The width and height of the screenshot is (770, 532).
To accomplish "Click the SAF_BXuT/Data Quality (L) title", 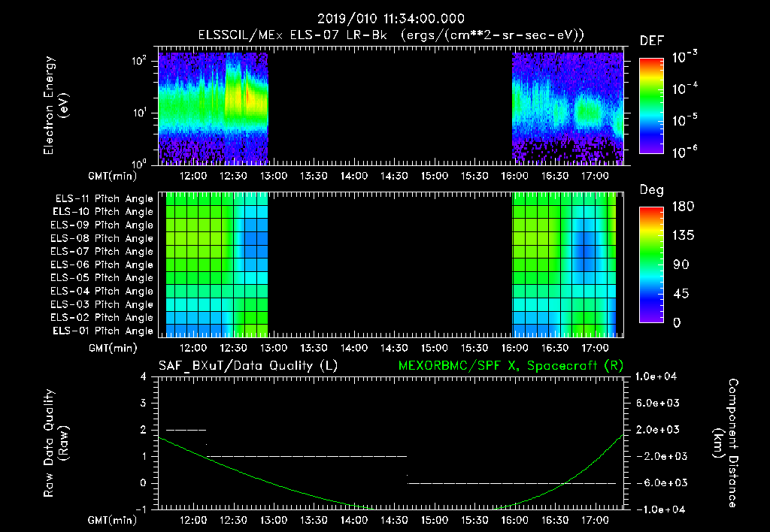I will point(248,366).
